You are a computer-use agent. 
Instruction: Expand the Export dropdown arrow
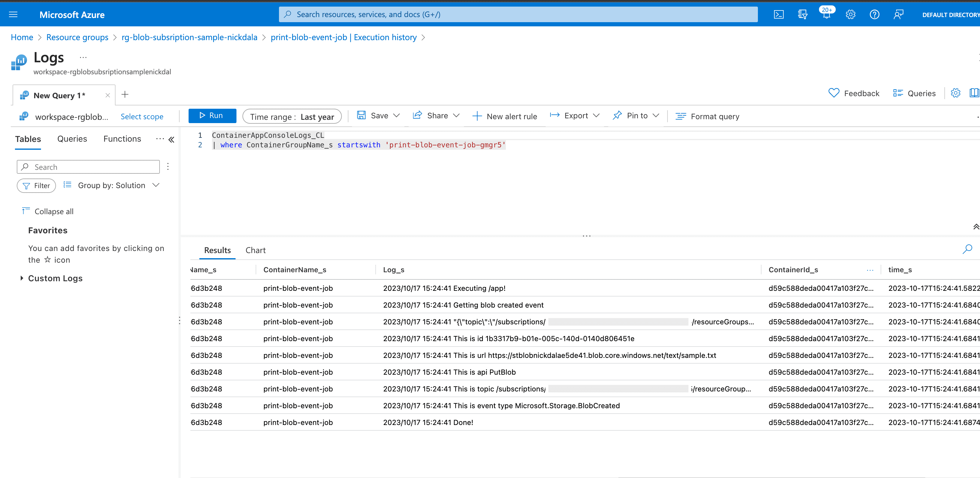[x=597, y=115]
